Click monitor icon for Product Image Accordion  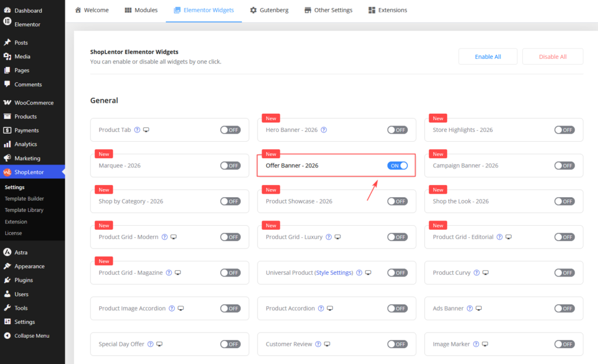point(181,309)
